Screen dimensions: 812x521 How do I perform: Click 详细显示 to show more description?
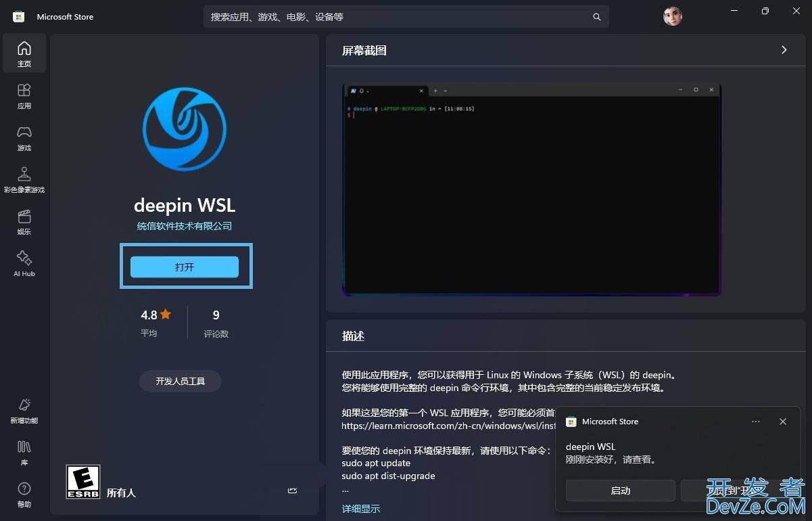pos(361,509)
